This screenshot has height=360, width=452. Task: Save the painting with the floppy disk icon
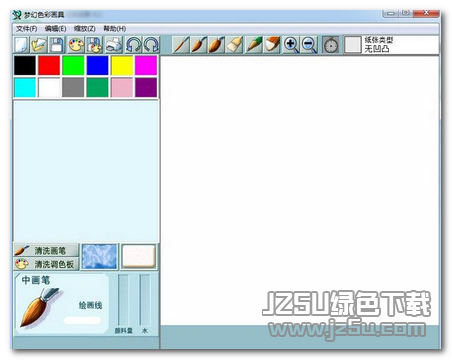click(57, 45)
